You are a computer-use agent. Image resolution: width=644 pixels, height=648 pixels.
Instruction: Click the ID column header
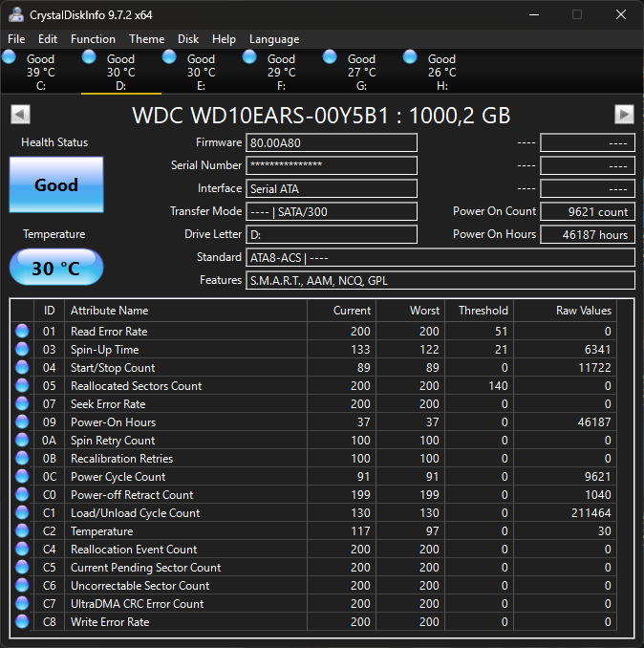49,311
